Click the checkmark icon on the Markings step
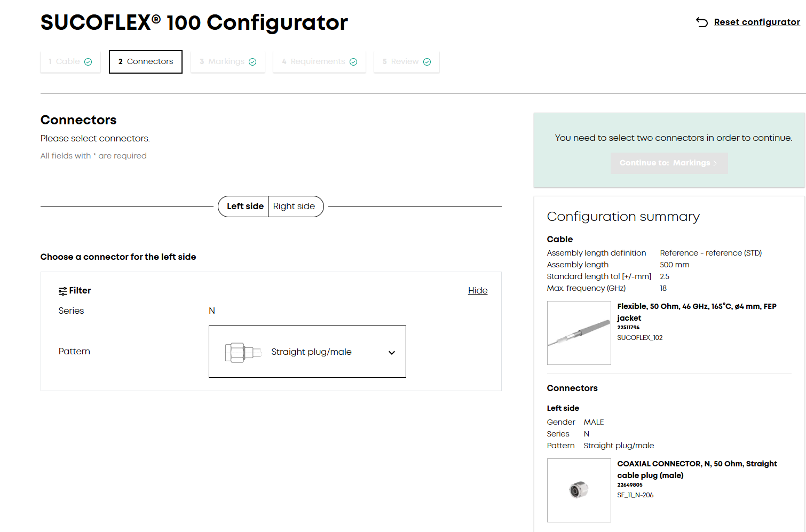Image resolution: width=806 pixels, height=532 pixels. coord(252,61)
